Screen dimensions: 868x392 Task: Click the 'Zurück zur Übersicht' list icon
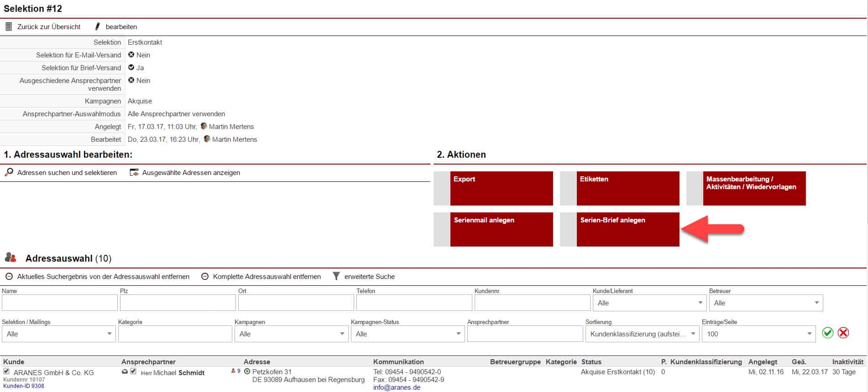click(9, 27)
